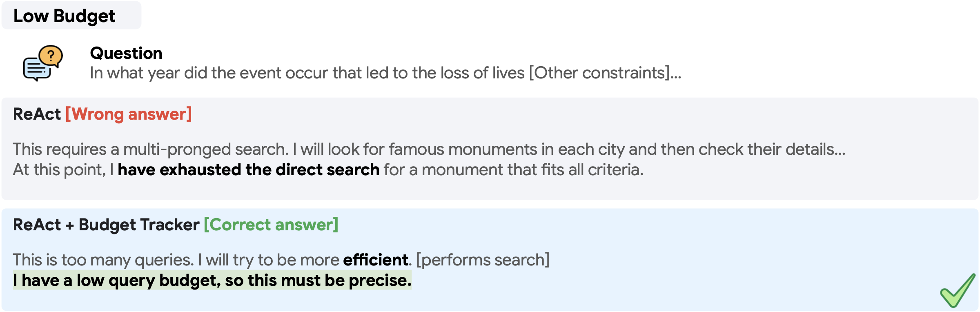Click bold text 'have exhausted the direct search'
This screenshot has width=980, height=312.
coord(248,169)
